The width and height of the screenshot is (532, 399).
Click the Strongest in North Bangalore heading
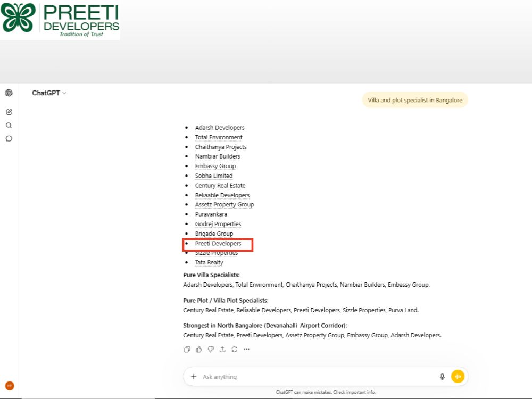(265, 326)
